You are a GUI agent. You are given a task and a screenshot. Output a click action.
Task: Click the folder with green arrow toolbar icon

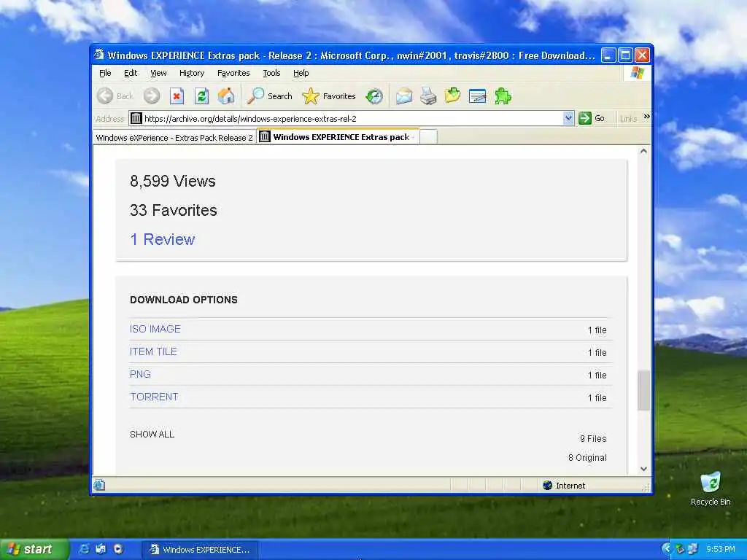pyautogui.click(x=452, y=96)
